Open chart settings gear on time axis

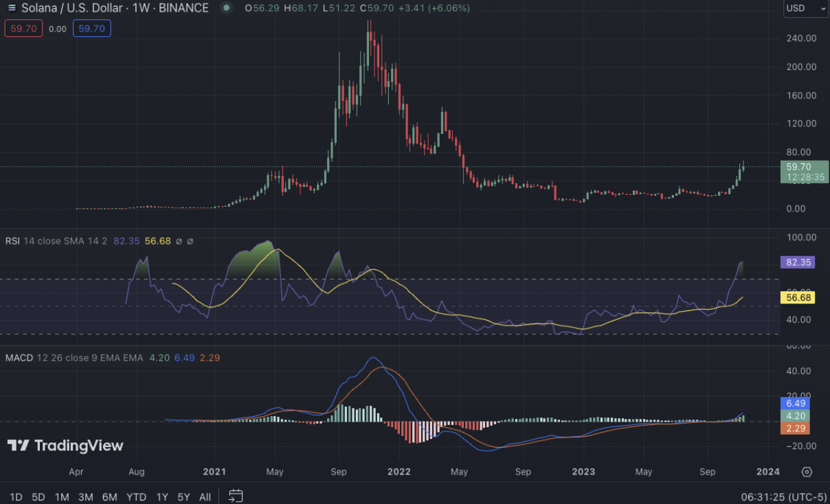[807, 472]
